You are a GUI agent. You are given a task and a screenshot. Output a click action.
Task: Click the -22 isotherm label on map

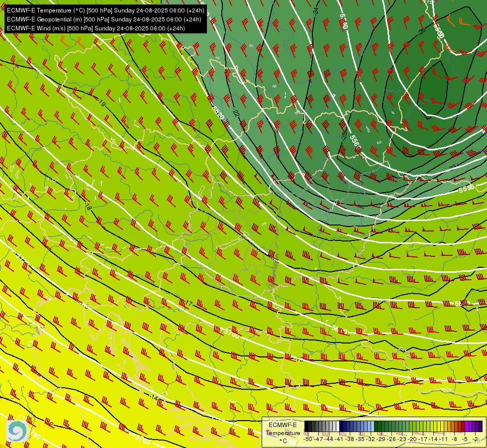(237, 113)
